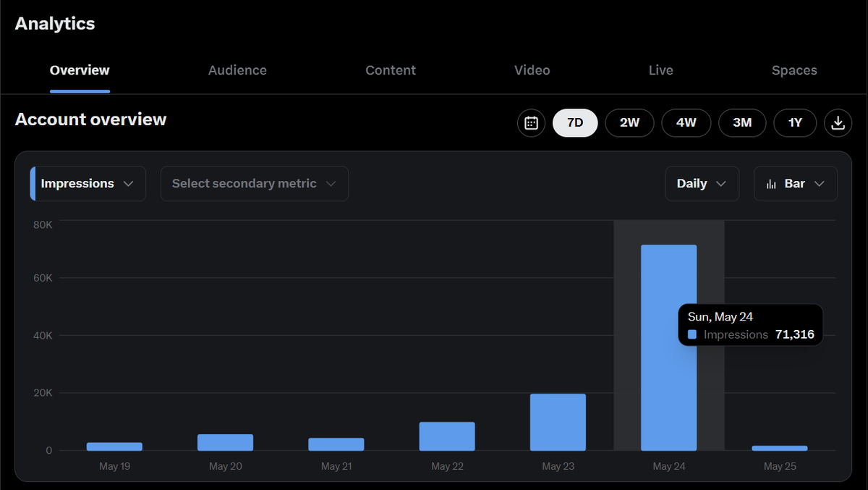
Task: Click the 20K y-axis label
Action: [x=43, y=393]
